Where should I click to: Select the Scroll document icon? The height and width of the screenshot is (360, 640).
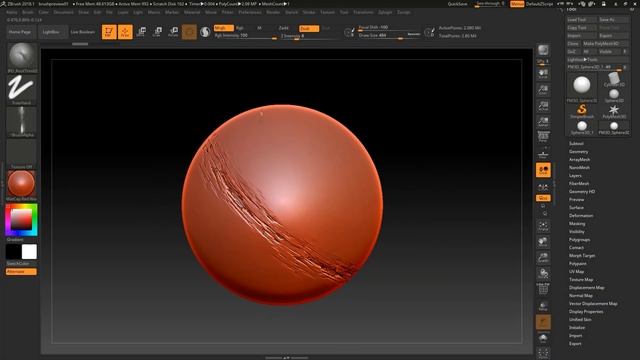pyautogui.click(x=543, y=74)
